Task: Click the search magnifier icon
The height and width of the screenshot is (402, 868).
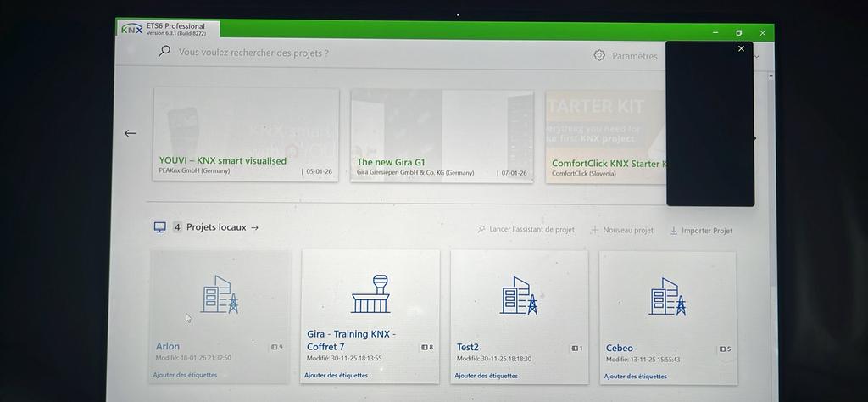Action: [164, 51]
